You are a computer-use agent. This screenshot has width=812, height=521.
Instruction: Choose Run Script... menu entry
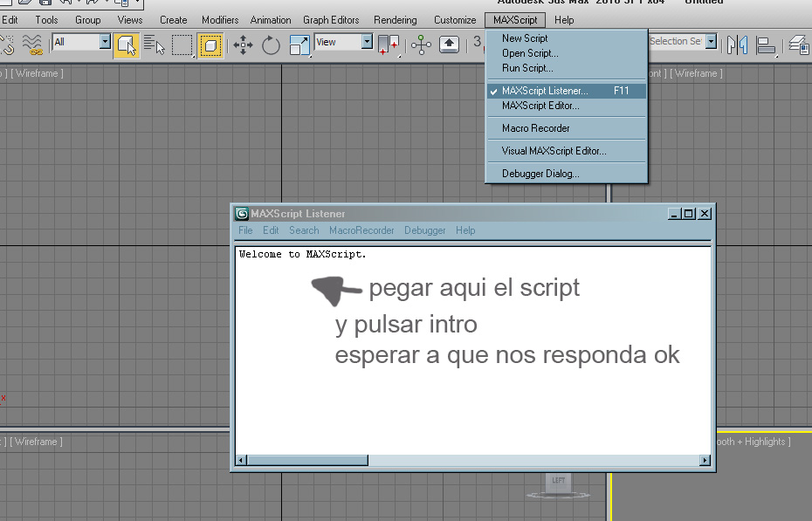567,68
